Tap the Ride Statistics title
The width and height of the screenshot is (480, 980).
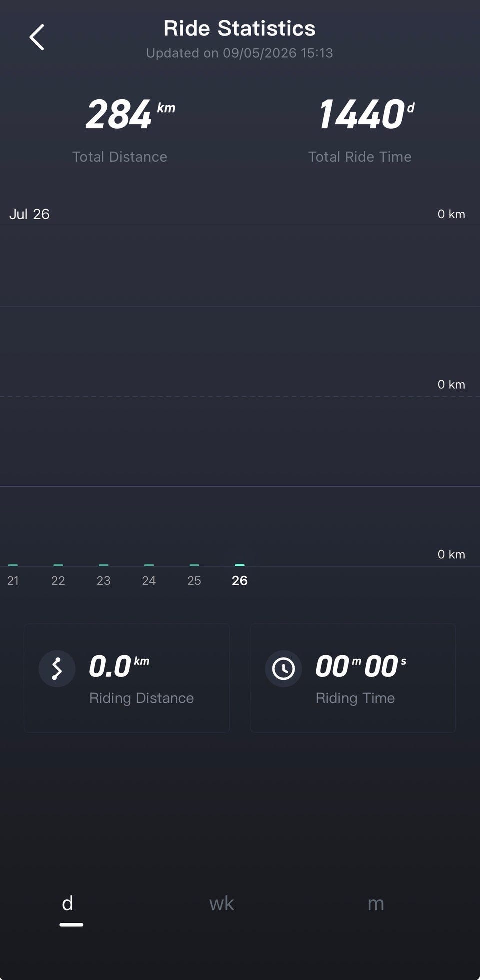240,28
